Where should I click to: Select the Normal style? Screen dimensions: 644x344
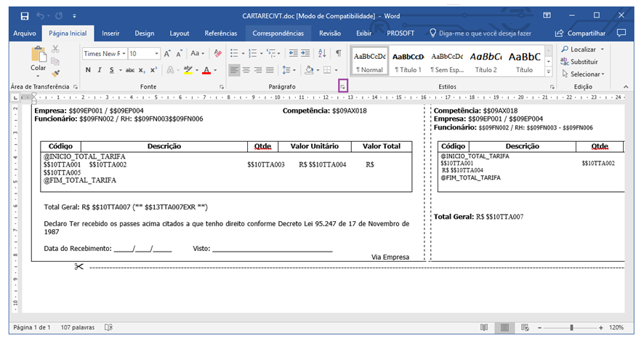[x=370, y=61]
